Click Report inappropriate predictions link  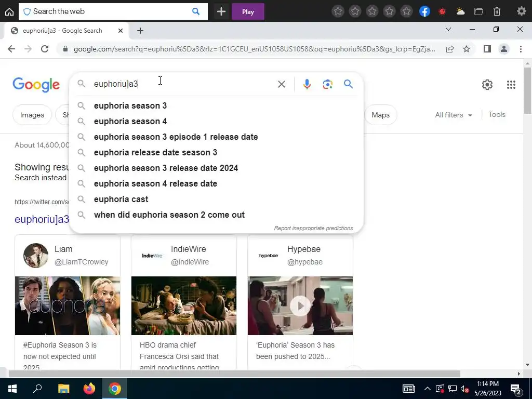point(313,229)
